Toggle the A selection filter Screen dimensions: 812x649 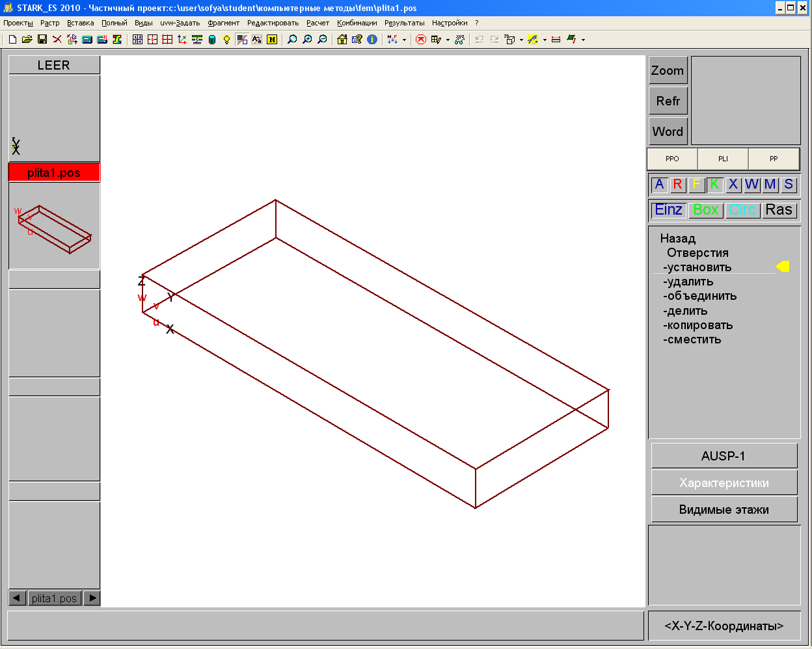point(660,185)
